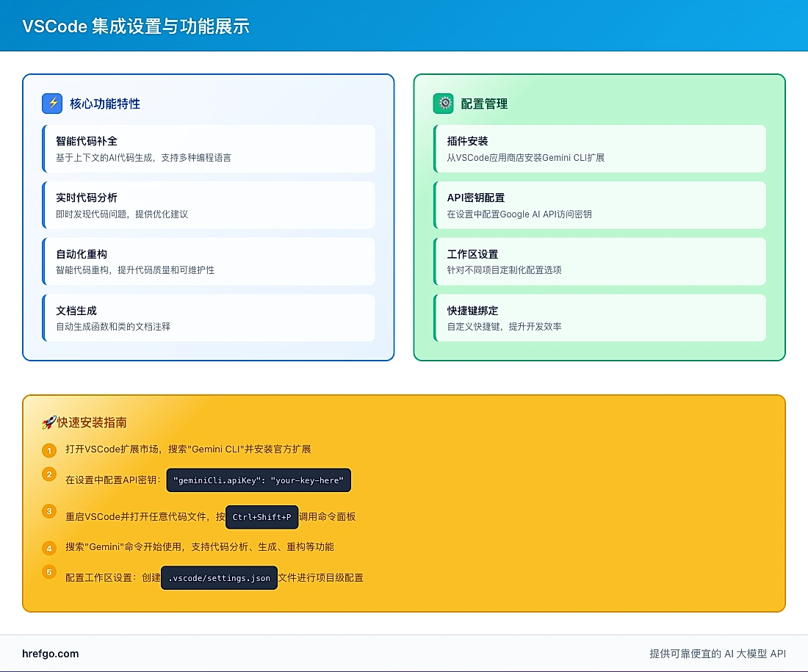Click description 智能代码重构，提升代码质量和可维护性
808x672 pixels.
click(x=135, y=270)
